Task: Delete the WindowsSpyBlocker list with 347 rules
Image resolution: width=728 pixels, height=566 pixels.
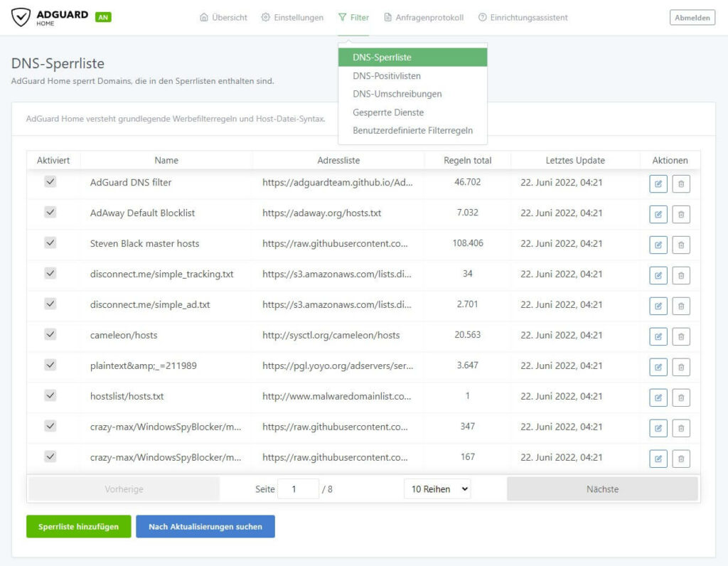Action: click(x=680, y=428)
